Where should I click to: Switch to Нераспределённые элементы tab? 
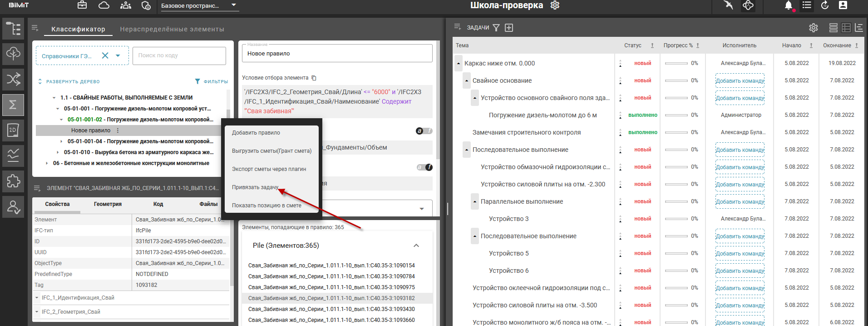(172, 29)
